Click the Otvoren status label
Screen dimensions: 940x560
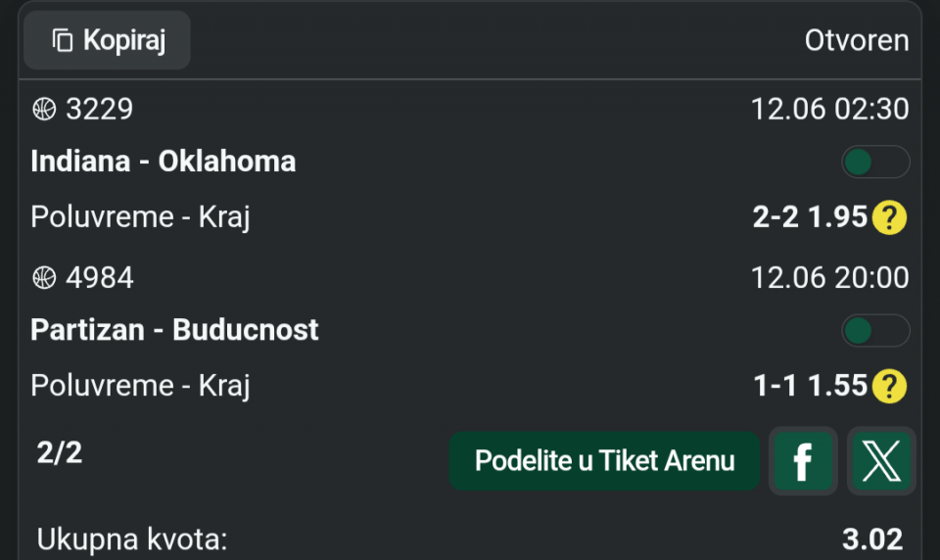tap(857, 41)
